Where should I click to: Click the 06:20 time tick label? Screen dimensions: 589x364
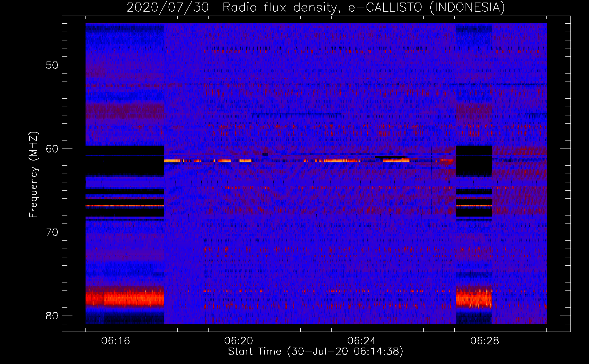point(239,341)
